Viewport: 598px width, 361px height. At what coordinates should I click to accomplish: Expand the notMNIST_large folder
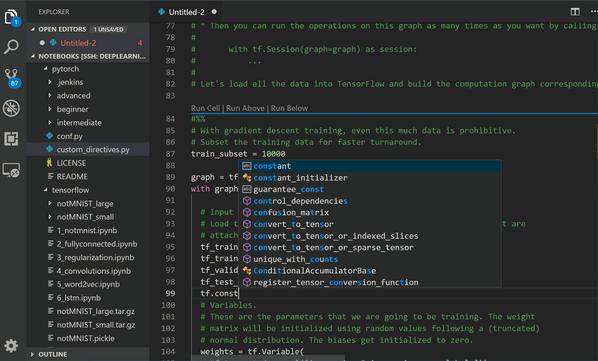point(50,203)
